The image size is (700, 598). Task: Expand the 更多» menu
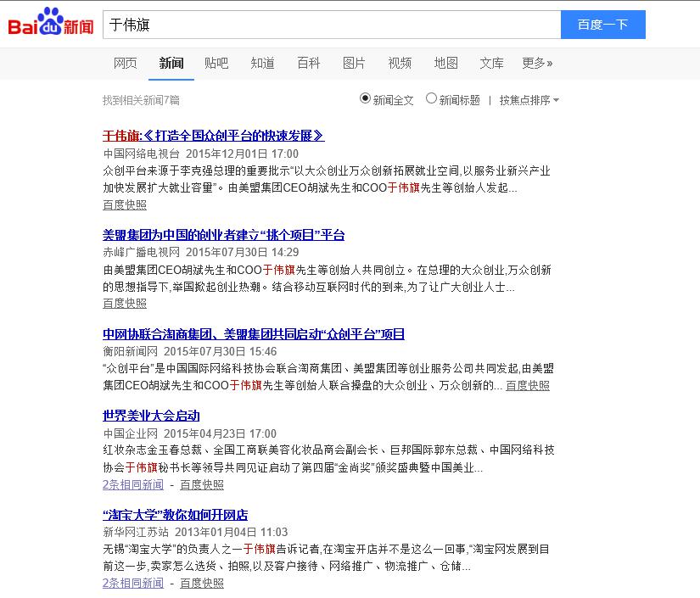[x=537, y=64]
